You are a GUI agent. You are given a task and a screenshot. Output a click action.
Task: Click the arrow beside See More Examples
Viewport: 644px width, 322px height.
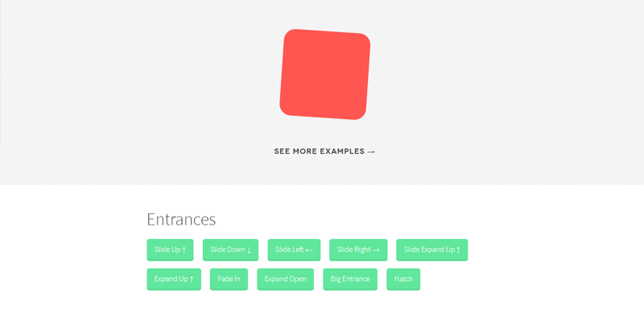(x=371, y=151)
